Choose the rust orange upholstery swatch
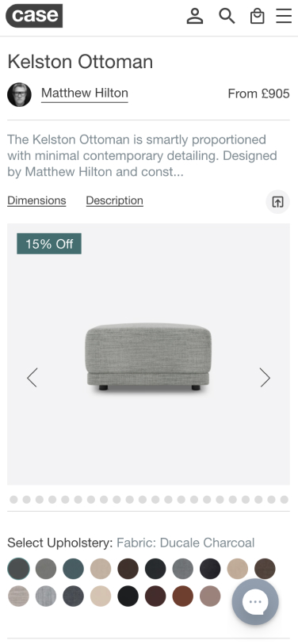The image size is (298, 644). [183, 596]
